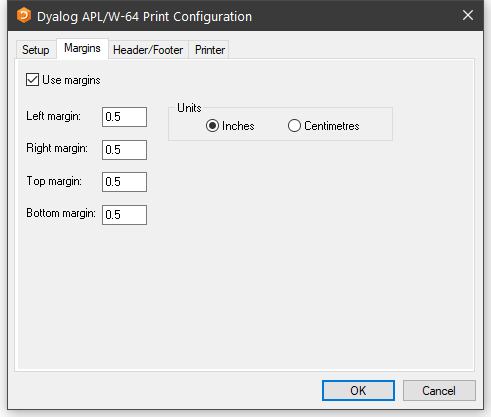
Task: Click into the Top margin field
Action: pyautogui.click(x=124, y=182)
